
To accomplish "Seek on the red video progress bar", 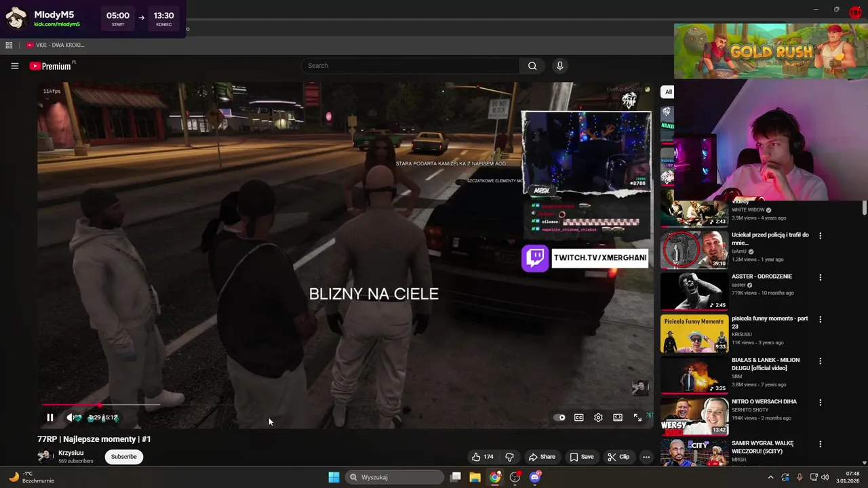I will [100, 405].
